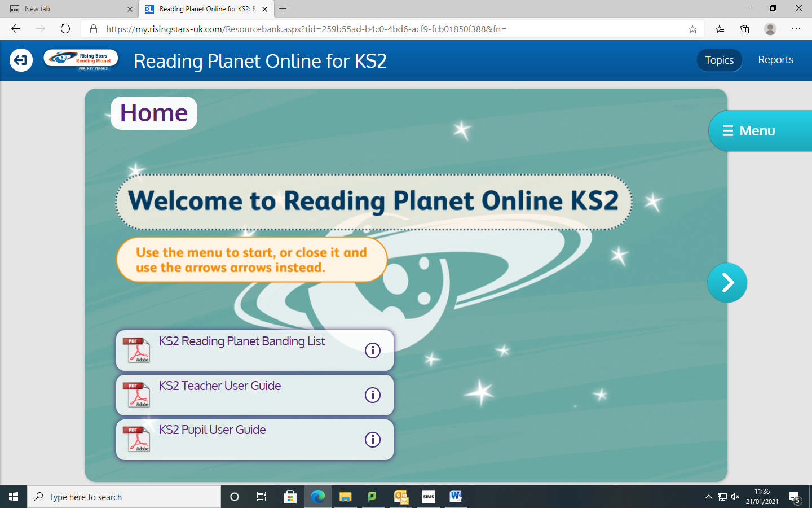This screenshot has height=508, width=812.
Task: Click PDF icon of Pupil User Guide
Action: click(x=137, y=439)
